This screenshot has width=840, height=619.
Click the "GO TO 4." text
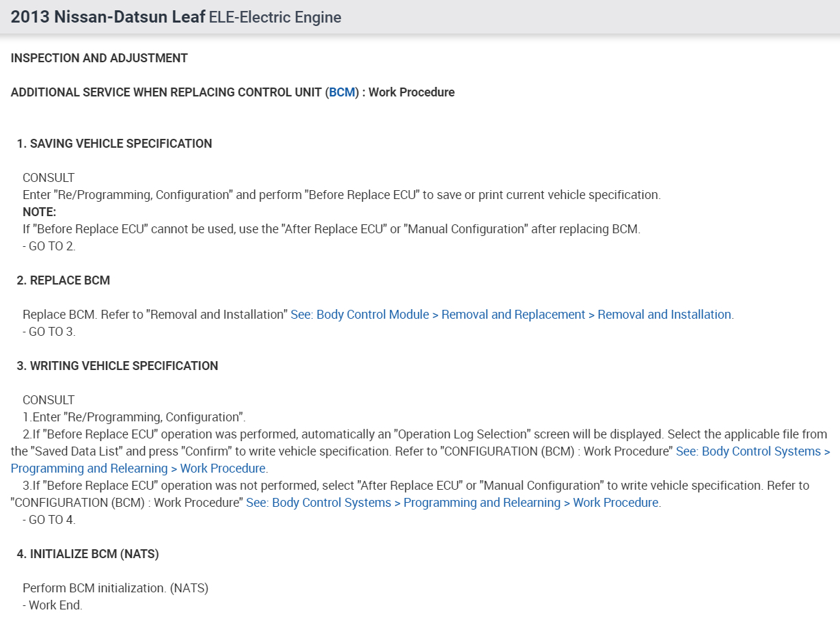pos(51,520)
